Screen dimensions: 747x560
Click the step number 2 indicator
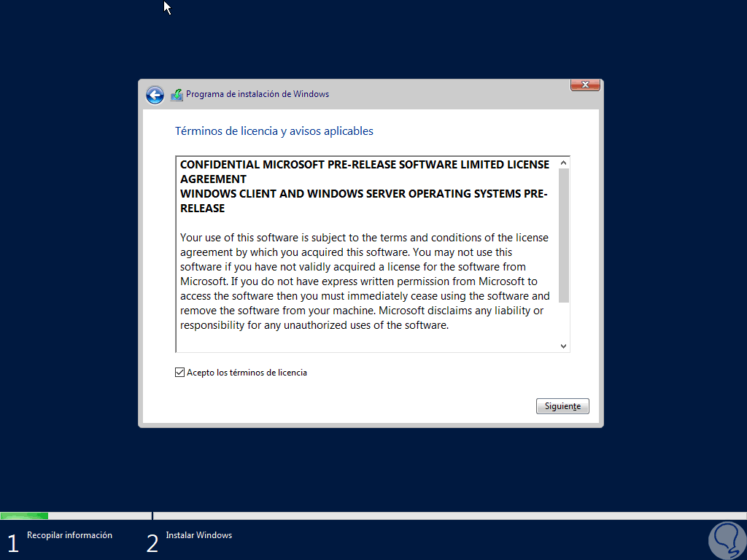click(152, 543)
